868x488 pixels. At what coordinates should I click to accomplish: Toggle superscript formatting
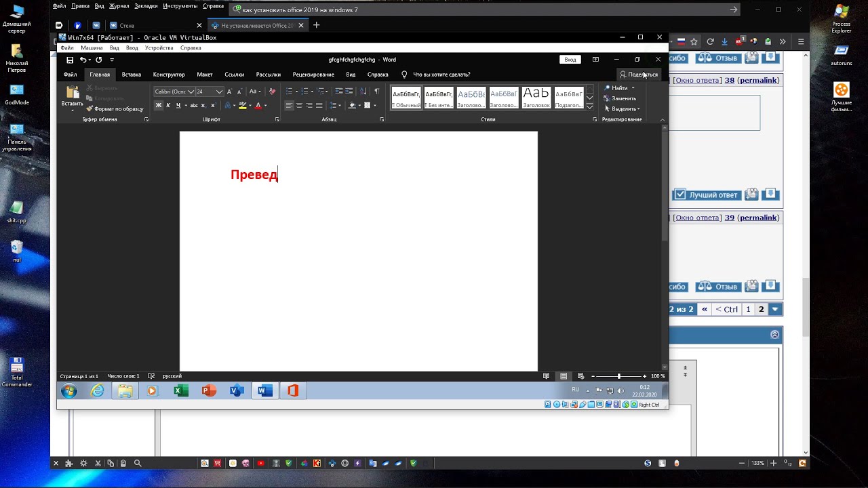(x=213, y=106)
